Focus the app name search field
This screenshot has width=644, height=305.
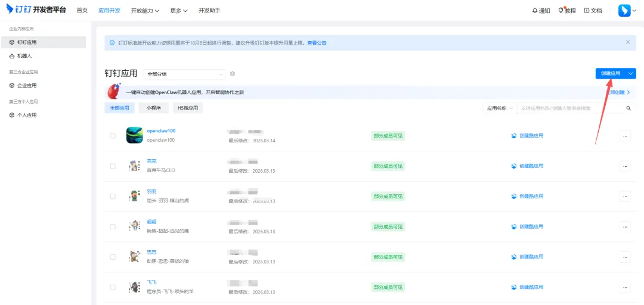pyautogui.click(x=571, y=108)
